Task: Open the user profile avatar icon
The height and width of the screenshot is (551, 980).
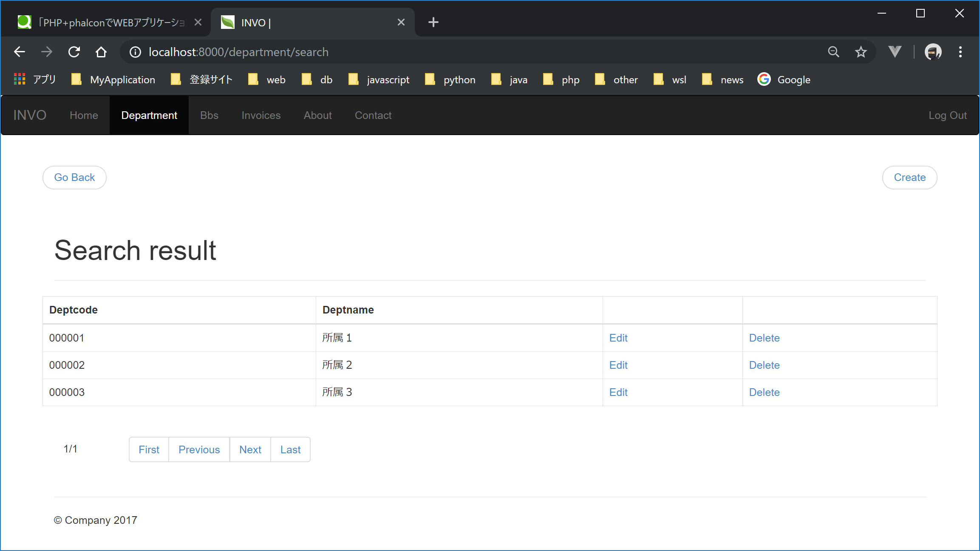Action: click(933, 52)
